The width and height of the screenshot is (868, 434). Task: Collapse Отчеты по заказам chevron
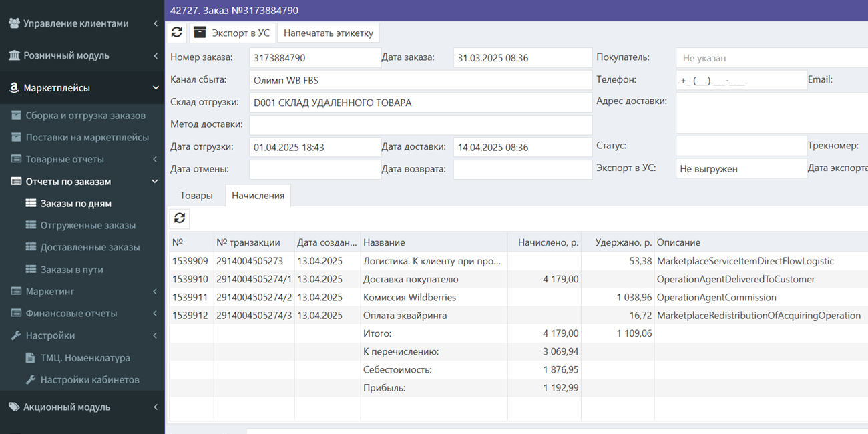coord(155,181)
